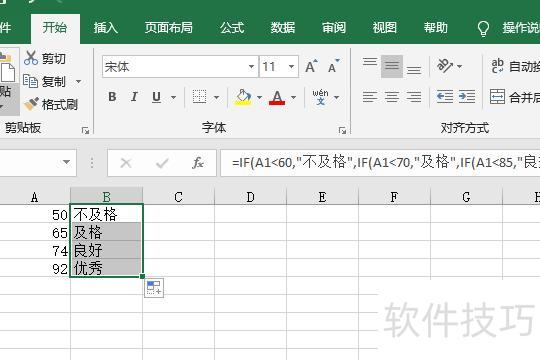Toggle Italic formatting
The width and height of the screenshot is (540, 360).
coord(134,97)
